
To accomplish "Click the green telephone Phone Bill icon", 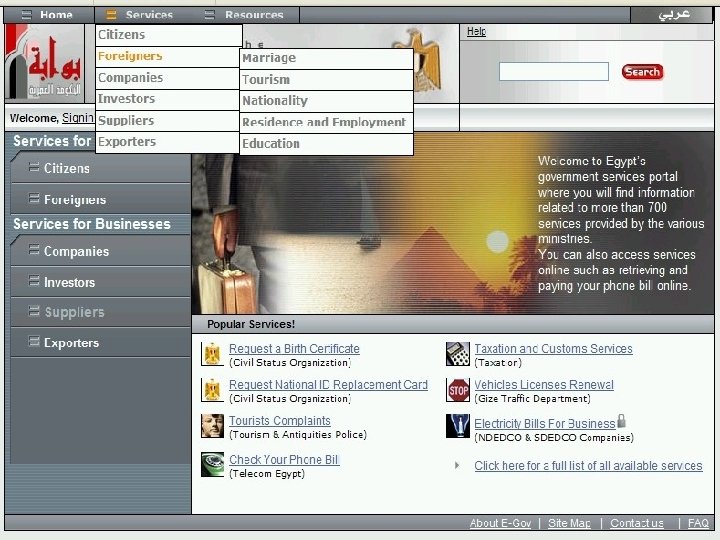I will [x=212, y=464].
